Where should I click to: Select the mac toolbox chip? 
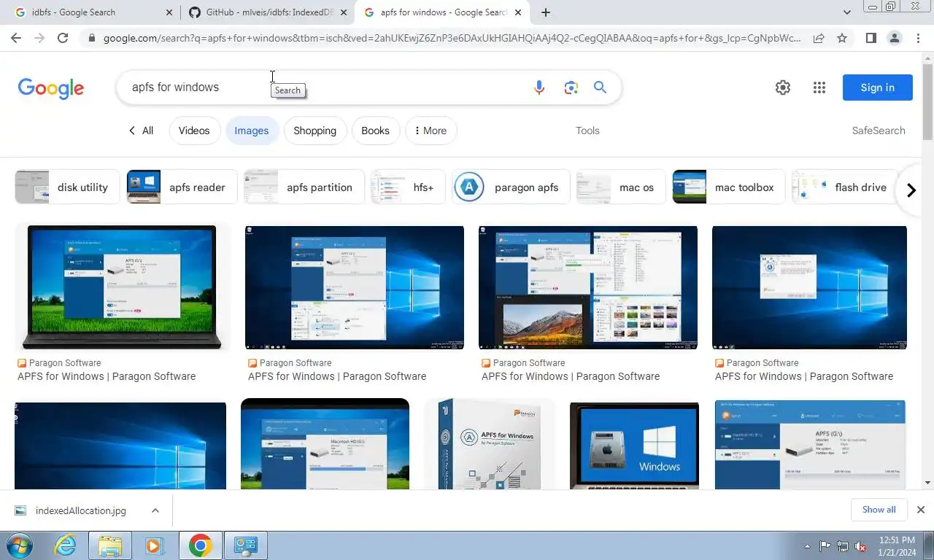point(728,187)
